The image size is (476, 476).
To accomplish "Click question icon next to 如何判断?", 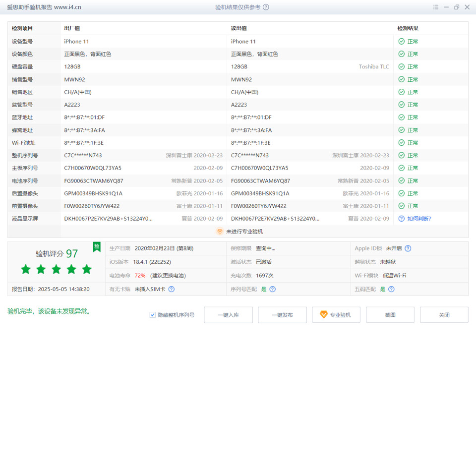I will coord(401,219).
